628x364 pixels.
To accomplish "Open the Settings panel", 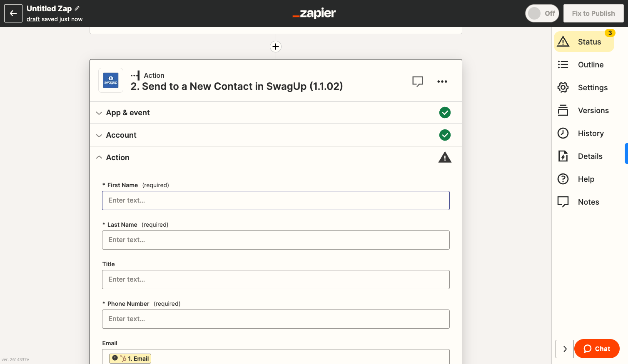I will (x=584, y=87).
